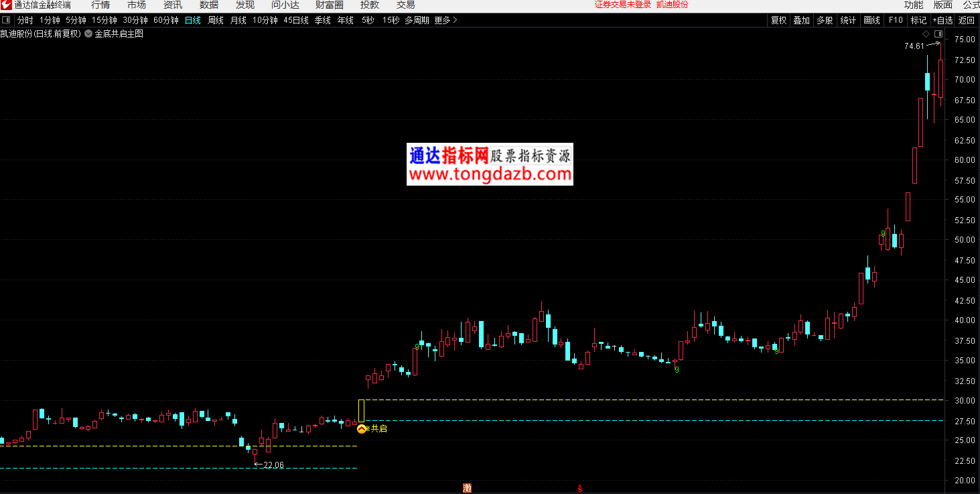Click the red 凯迪股份 link in title bar
The height and width of the screenshot is (494, 980).
[673, 5]
